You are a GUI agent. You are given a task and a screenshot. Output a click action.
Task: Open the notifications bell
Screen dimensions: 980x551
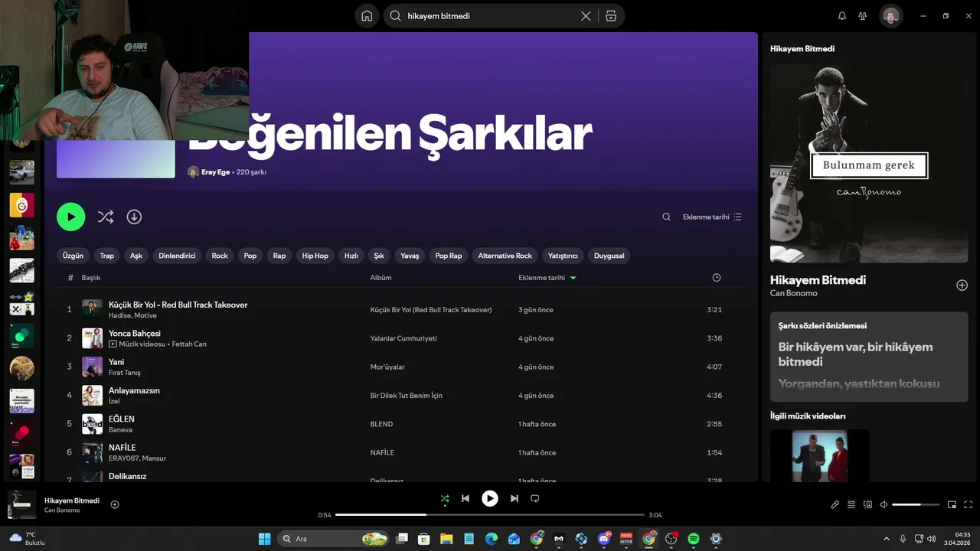[842, 16]
